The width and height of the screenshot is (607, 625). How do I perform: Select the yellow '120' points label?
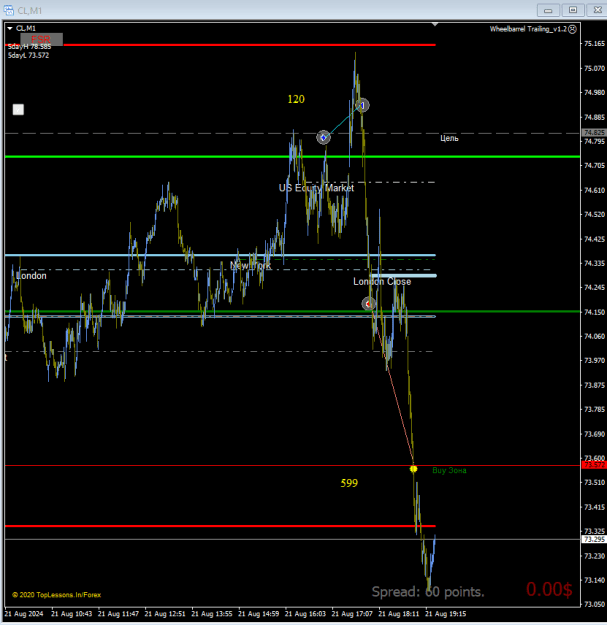(296, 99)
